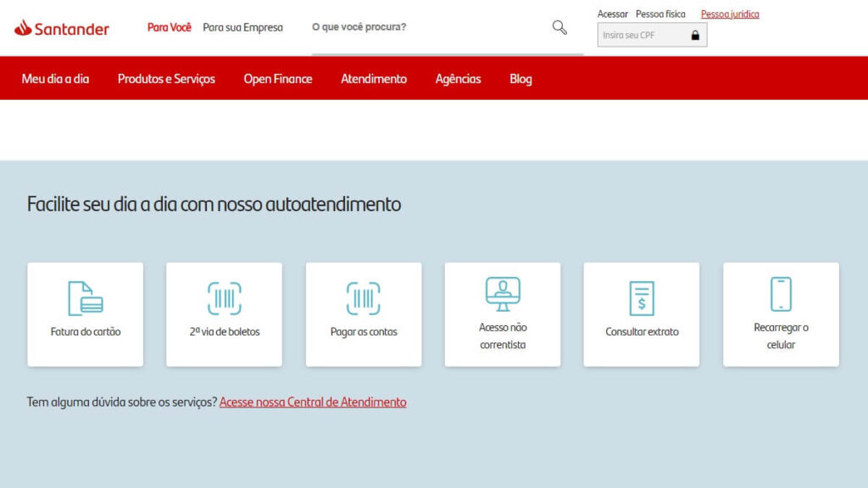
Task: Click the 'Acessar' label text
Action: click(x=612, y=14)
